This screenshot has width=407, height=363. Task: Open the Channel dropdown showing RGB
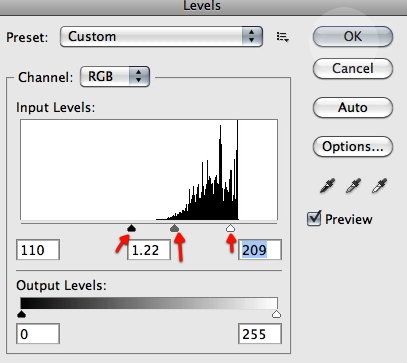[115, 76]
